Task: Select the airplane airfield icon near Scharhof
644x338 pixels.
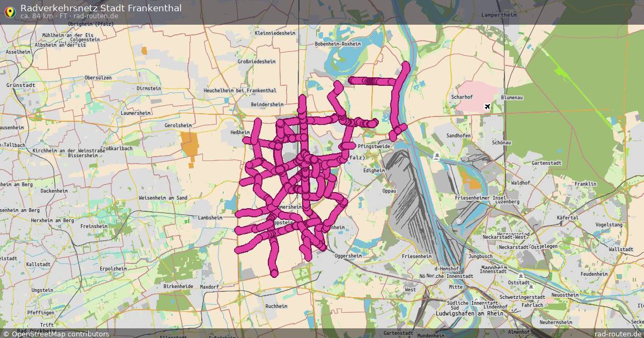Action: click(487, 105)
